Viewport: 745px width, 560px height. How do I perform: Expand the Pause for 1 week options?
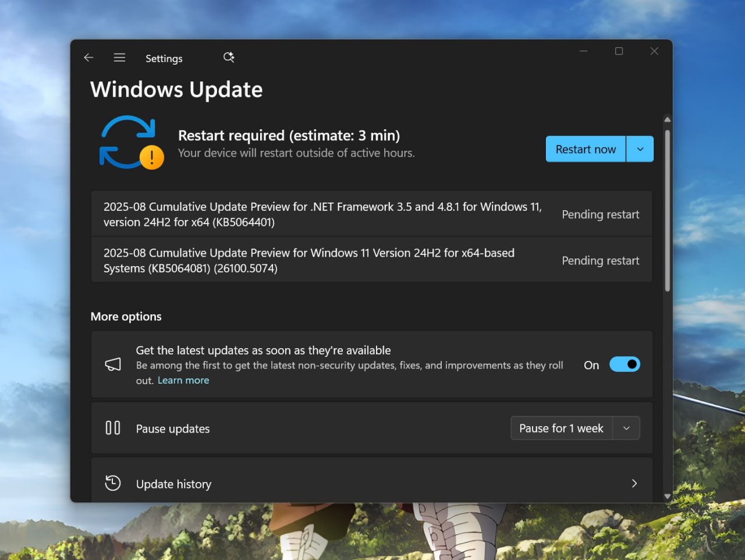tap(627, 428)
